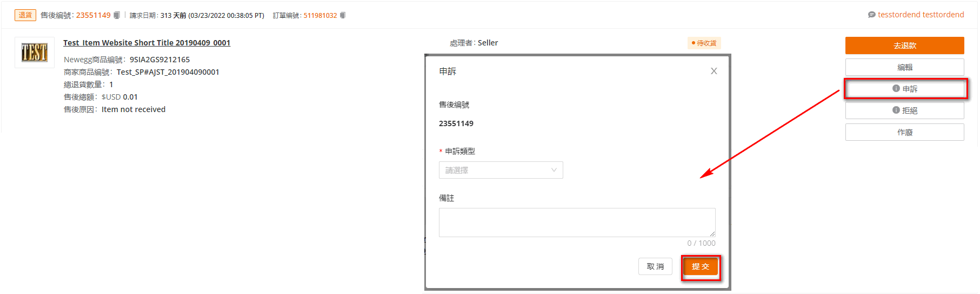
Task: Click the orange 去退款 button
Action: click(904, 45)
